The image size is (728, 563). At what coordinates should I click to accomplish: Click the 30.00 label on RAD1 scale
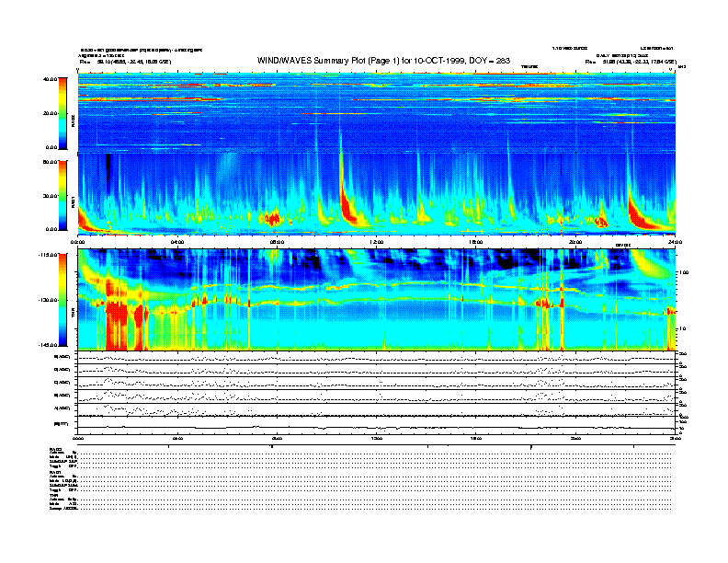[50, 196]
